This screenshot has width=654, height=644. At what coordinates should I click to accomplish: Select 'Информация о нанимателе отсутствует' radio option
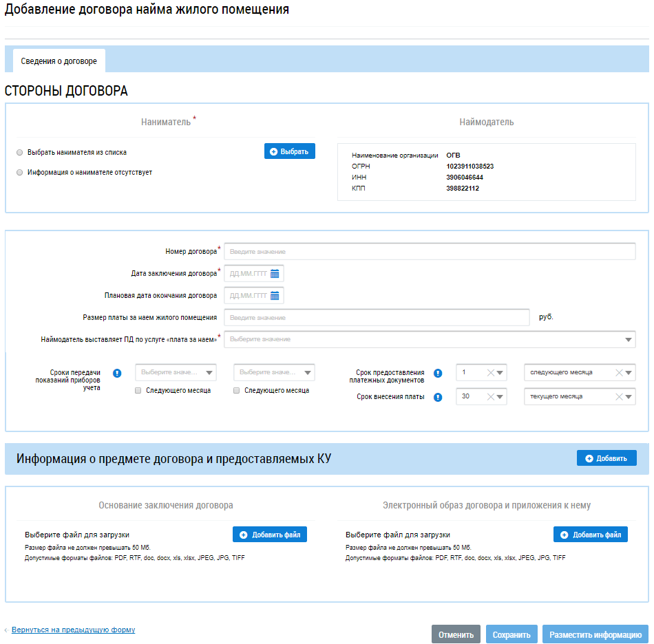click(x=19, y=173)
